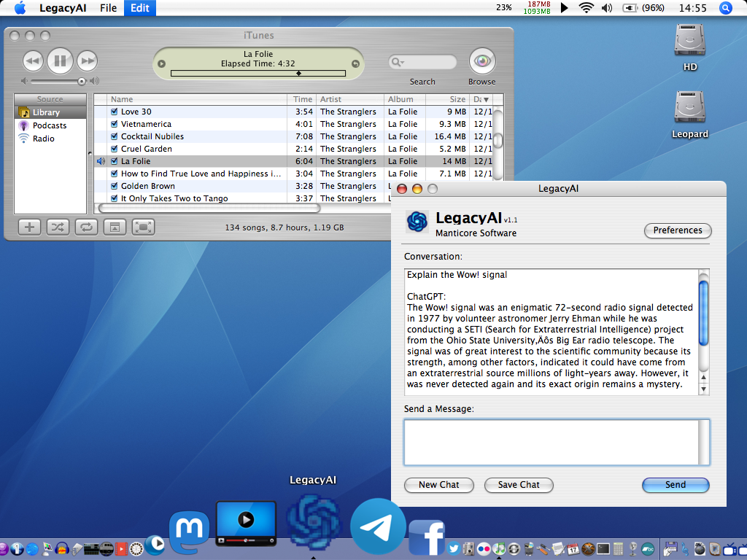Uncheck the Love 30 song checkbox

coord(115,112)
